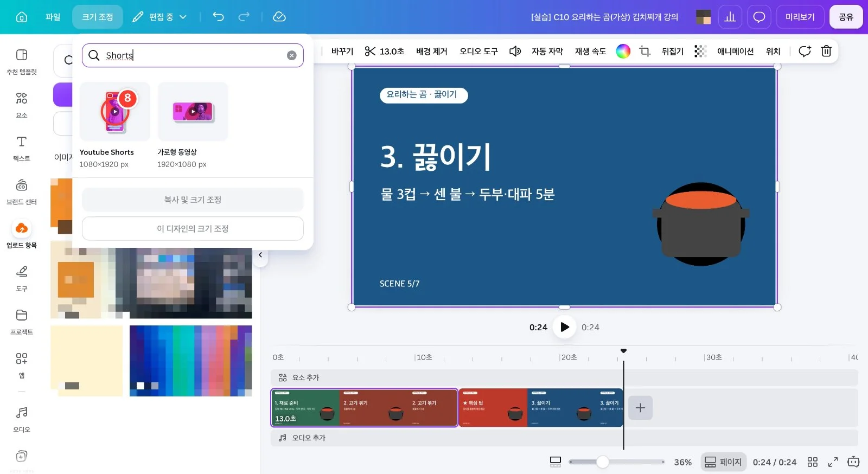Viewport: 868px width, 474px height.
Task: Collapse the side panel arrow
Action: 260,255
